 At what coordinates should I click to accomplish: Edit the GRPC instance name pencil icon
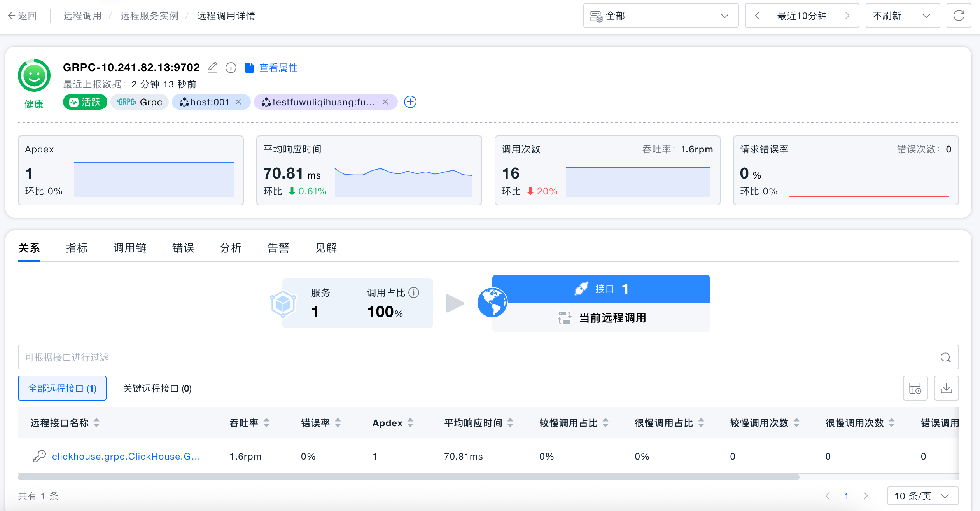[x=212, y=68]
